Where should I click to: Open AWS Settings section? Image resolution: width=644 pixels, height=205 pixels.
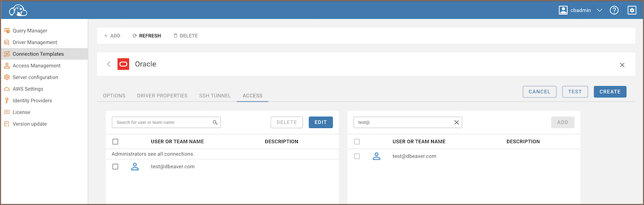point(28,89)
